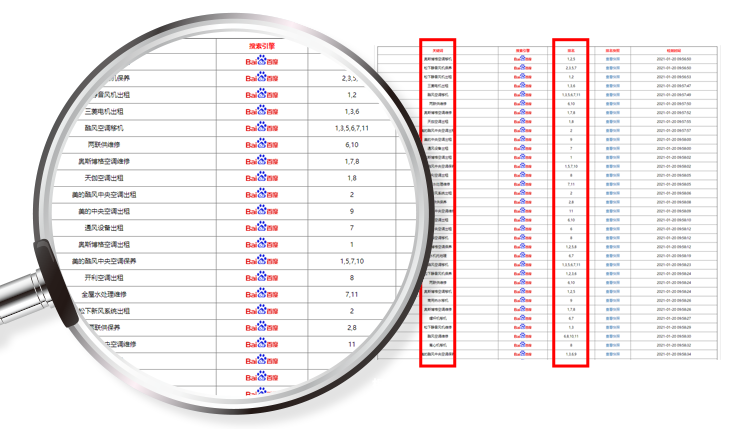750x429 pixels.
Task: Click the Baidu logo in 美的中央空调出租 row
Action: [x=262, y=210]
